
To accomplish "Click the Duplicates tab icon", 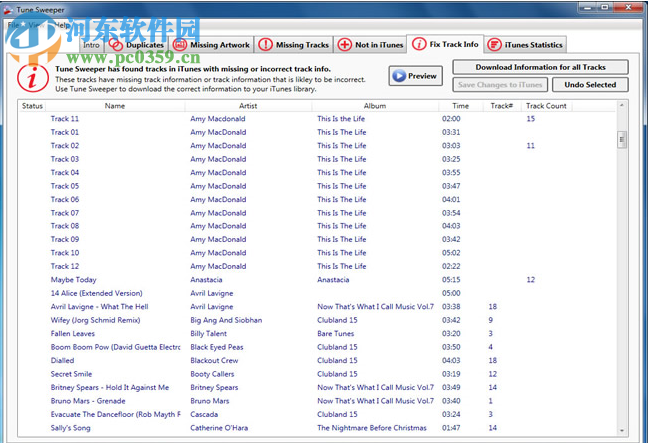I will pos(116,45).
